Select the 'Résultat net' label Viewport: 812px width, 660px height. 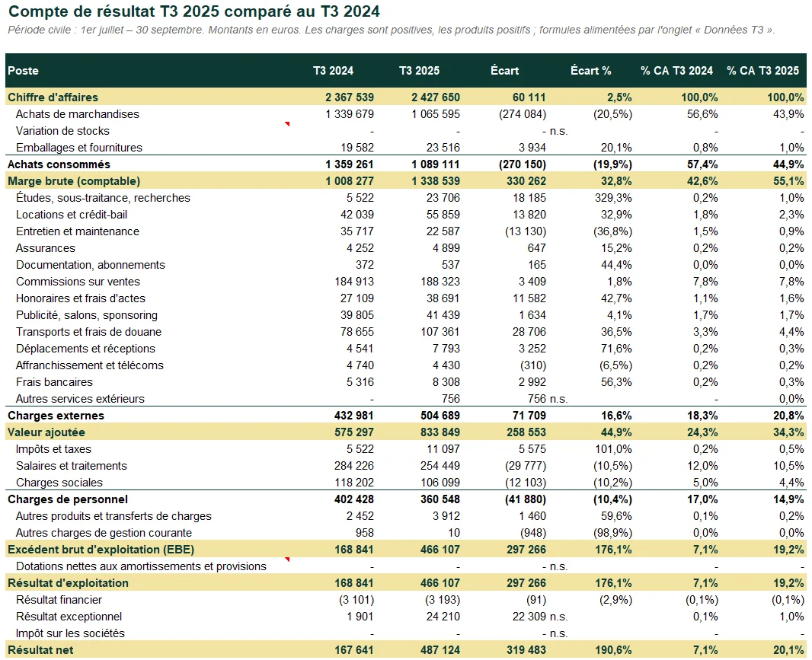coord(40,650)
